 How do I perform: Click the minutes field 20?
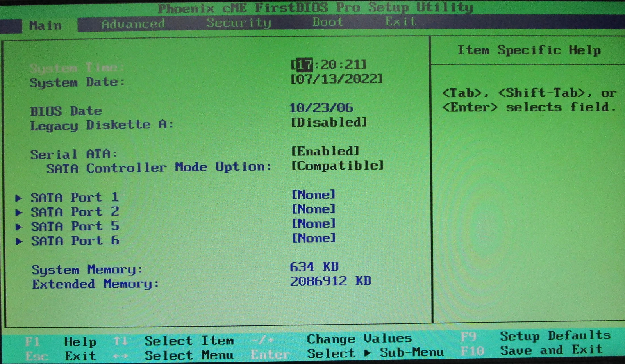tap(329, 64)
